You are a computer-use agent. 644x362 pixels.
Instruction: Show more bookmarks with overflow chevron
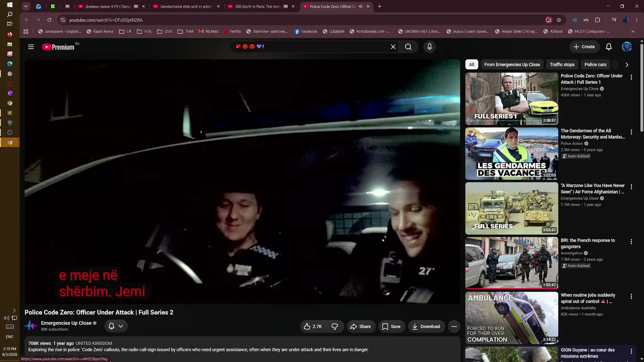pyautogui.click(x=632, y=31)
